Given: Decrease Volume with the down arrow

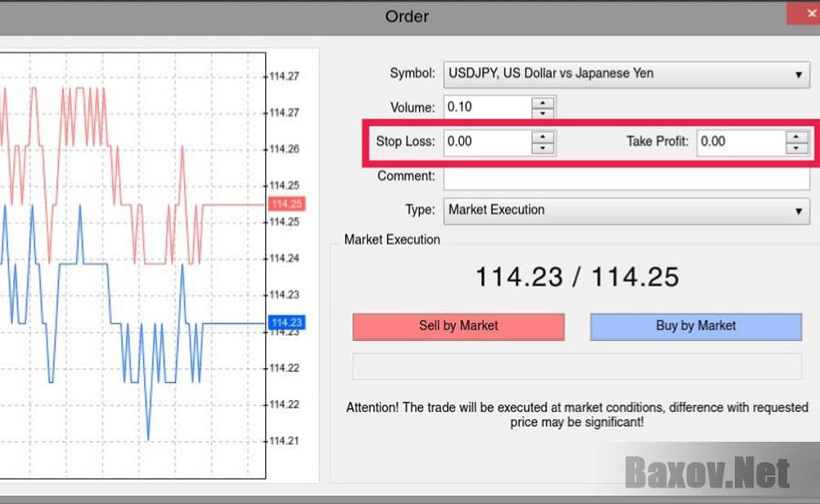Looking at the screenshot, I should tap(543, 113).
